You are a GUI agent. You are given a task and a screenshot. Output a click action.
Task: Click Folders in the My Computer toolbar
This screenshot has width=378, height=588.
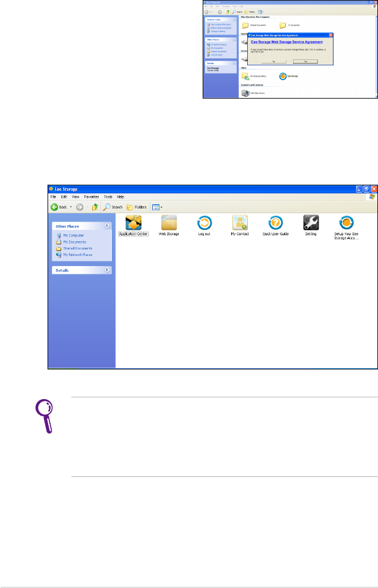click(x=250, y=12)
